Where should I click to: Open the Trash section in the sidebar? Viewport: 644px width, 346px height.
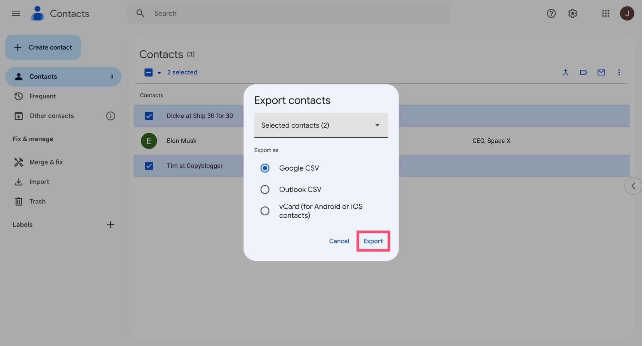[37, 201]
